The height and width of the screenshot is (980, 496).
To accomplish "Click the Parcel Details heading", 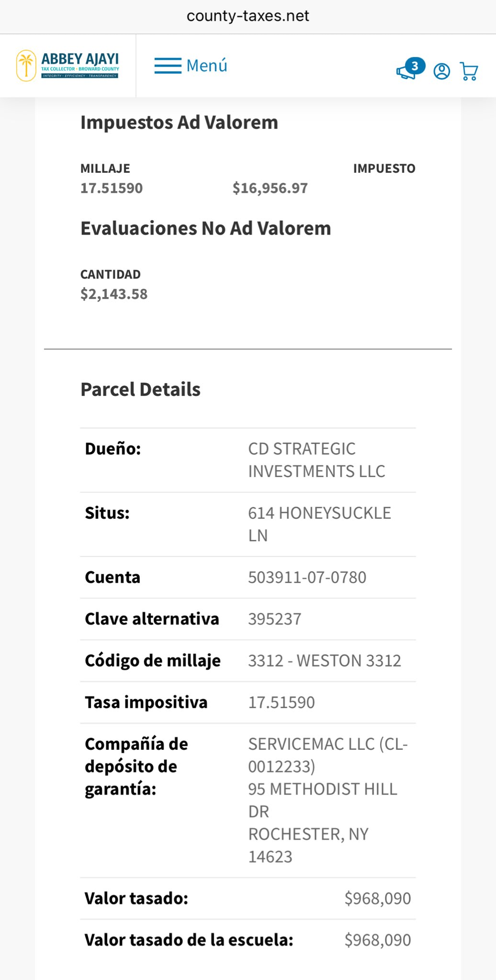I will click(x=140, y=390).
